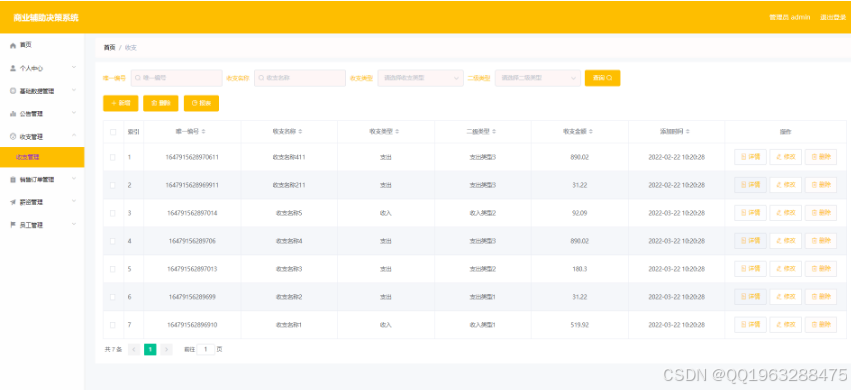The width and height of the screenshot is (851, 390).
Task: Click the cell 收支名称211
Action: (289, 185)
